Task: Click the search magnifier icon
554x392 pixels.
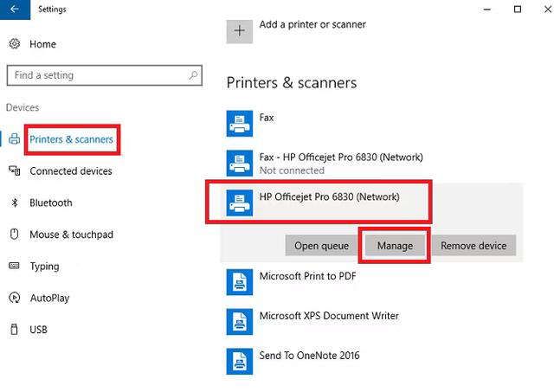Action: pos(193,75)
